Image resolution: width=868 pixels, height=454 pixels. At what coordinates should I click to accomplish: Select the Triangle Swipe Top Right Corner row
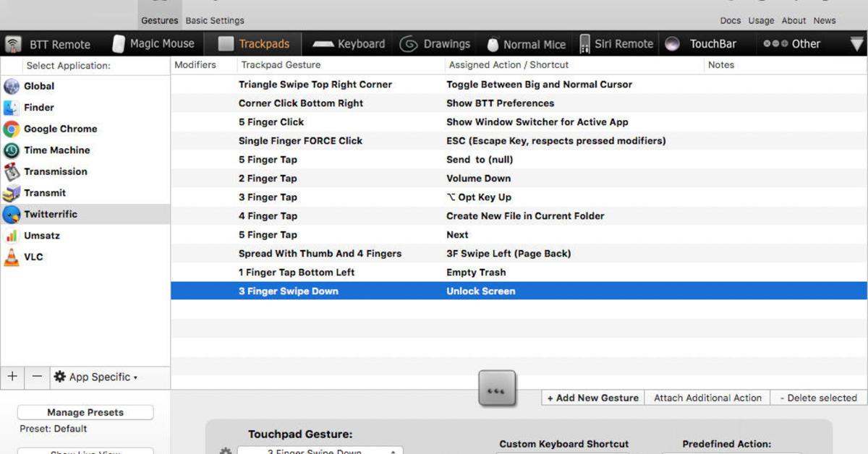(519, 85)
